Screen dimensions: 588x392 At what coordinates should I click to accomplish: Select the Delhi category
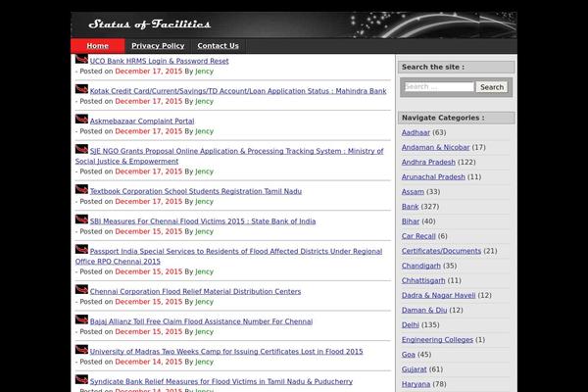pos(411,324)
